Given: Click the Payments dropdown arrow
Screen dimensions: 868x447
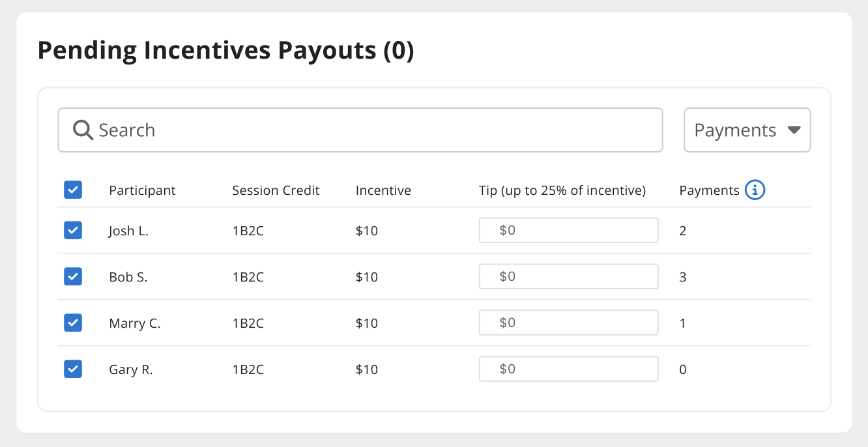Looking at the screenshot, I should (x=793, y=130).
